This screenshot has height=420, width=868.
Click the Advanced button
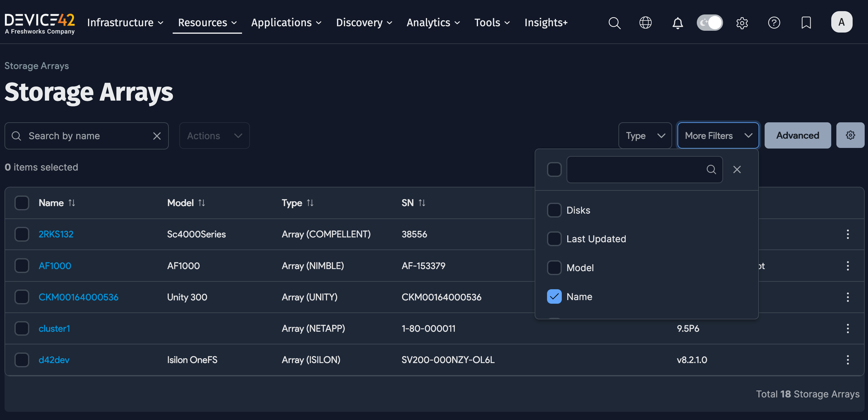[797, 135]
